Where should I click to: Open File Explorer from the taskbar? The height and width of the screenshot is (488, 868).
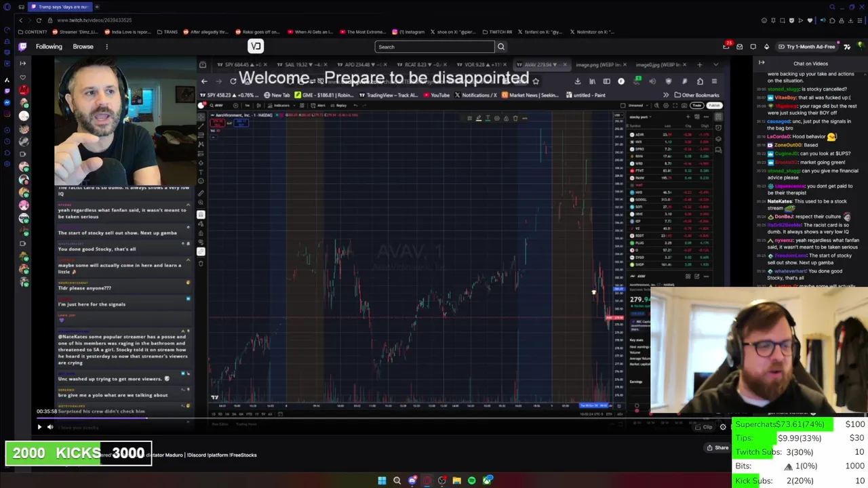(456, 481)
